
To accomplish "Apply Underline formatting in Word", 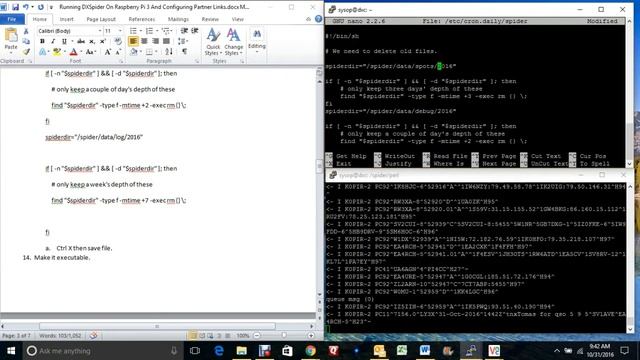I will [64, 41].
